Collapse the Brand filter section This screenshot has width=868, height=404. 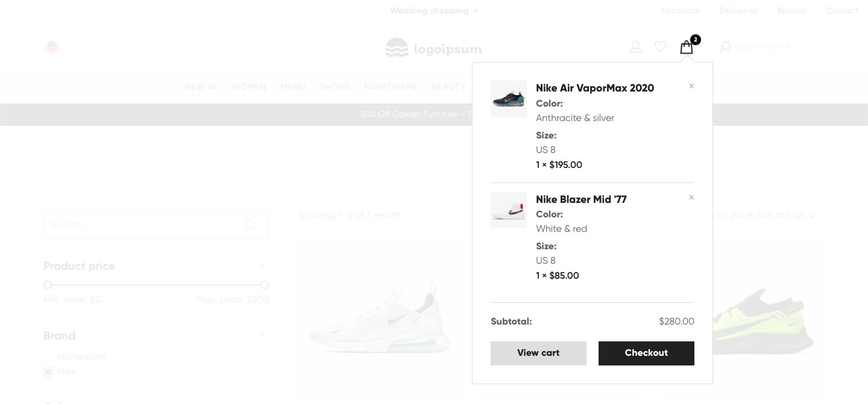263,335
